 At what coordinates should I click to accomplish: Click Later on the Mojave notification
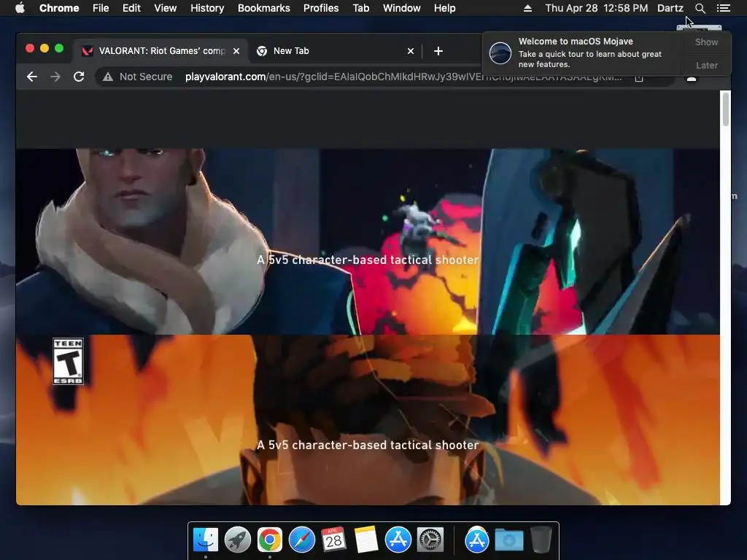[x=706, y=65]
